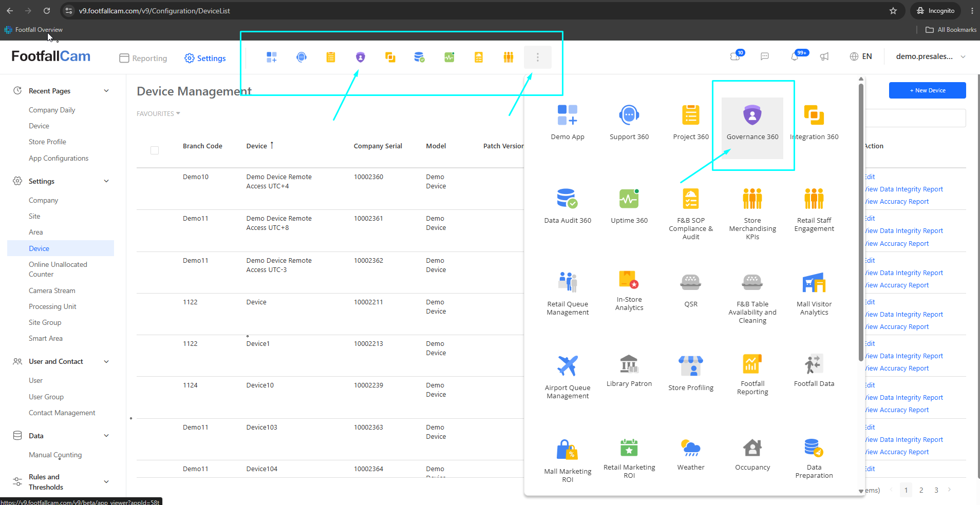Open Support 360 in the apps grid
Image resolution: width=980 pixels, height=505 pixels.
(x=629, y=123)
